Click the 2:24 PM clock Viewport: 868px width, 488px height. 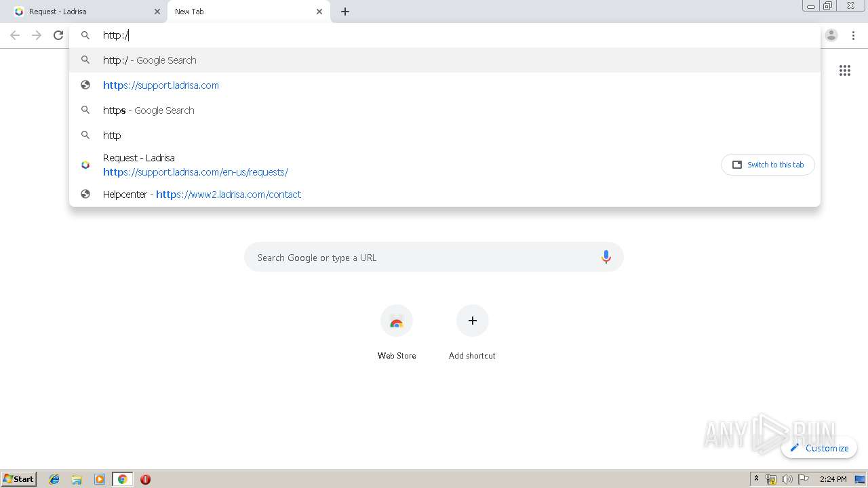tap(833, 479)
